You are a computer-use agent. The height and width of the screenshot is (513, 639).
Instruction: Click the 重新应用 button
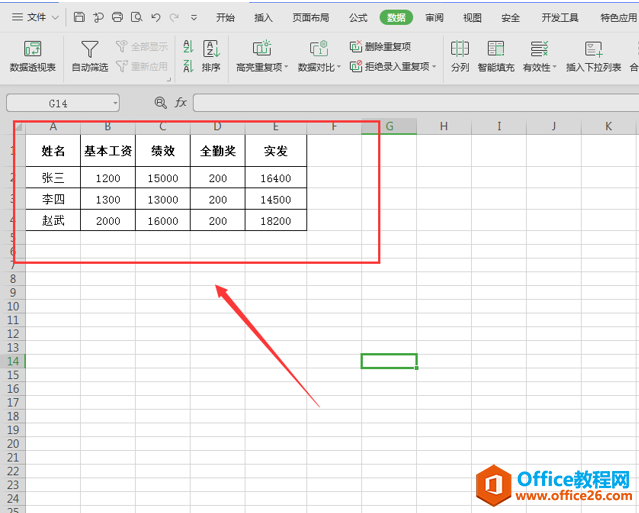(x=142, y=66)
